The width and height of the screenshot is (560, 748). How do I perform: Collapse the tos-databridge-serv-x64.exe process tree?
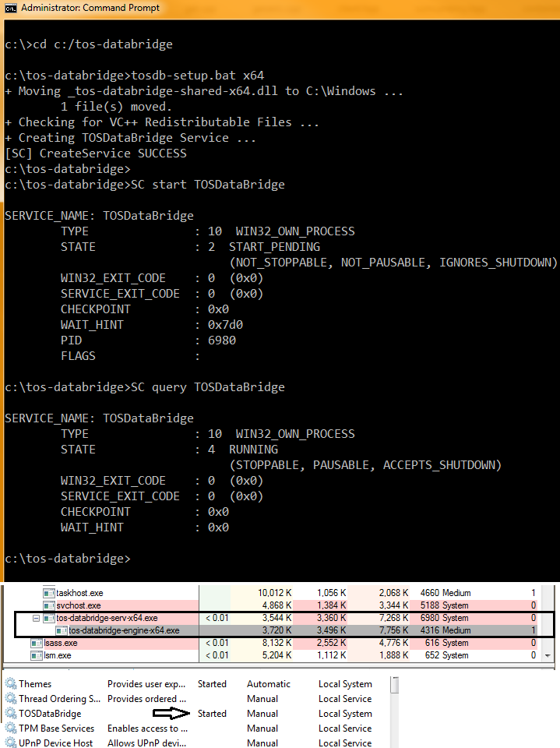tap(36, 618)
